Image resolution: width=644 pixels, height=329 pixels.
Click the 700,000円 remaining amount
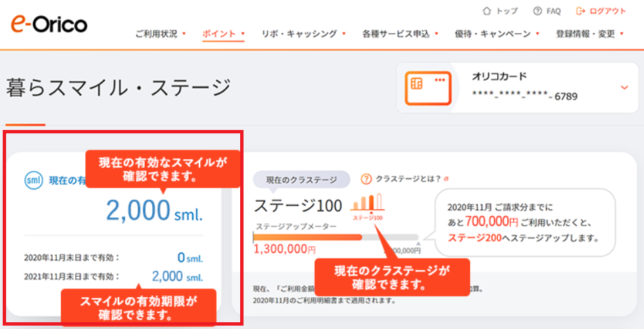coord(492,222)
